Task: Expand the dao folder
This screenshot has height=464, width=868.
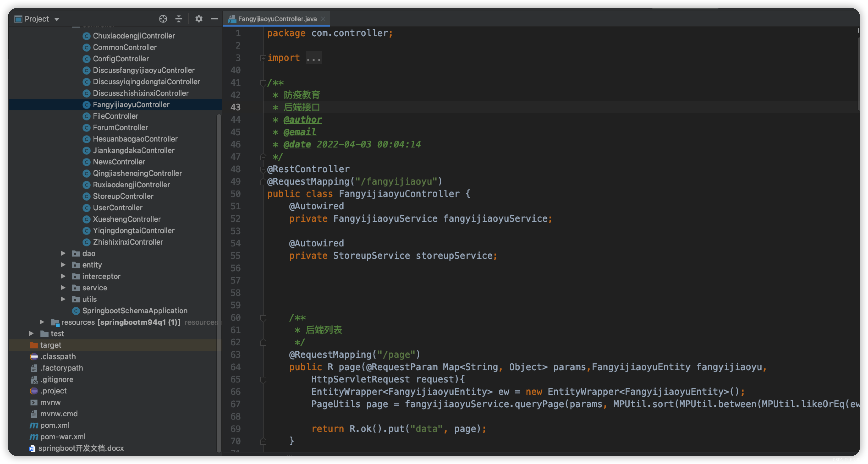Action: coord(63,253)
